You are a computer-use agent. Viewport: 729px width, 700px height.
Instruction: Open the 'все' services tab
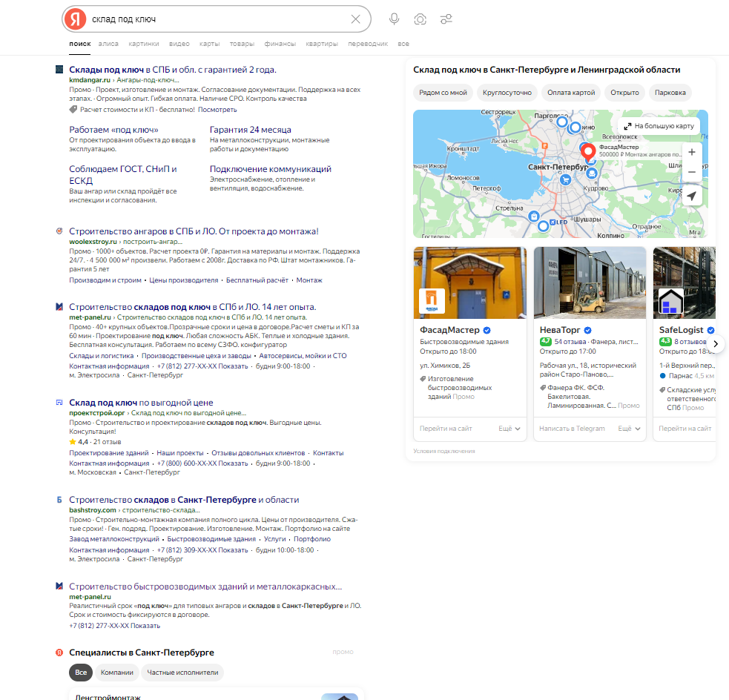tap(403, 44)
